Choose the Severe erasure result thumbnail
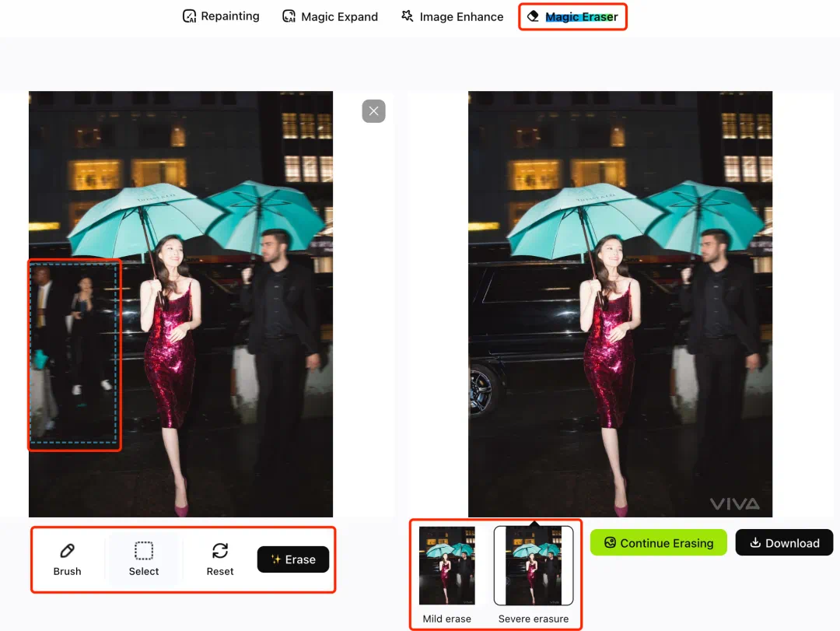840x631 pixels. click(x=534, y=566)
